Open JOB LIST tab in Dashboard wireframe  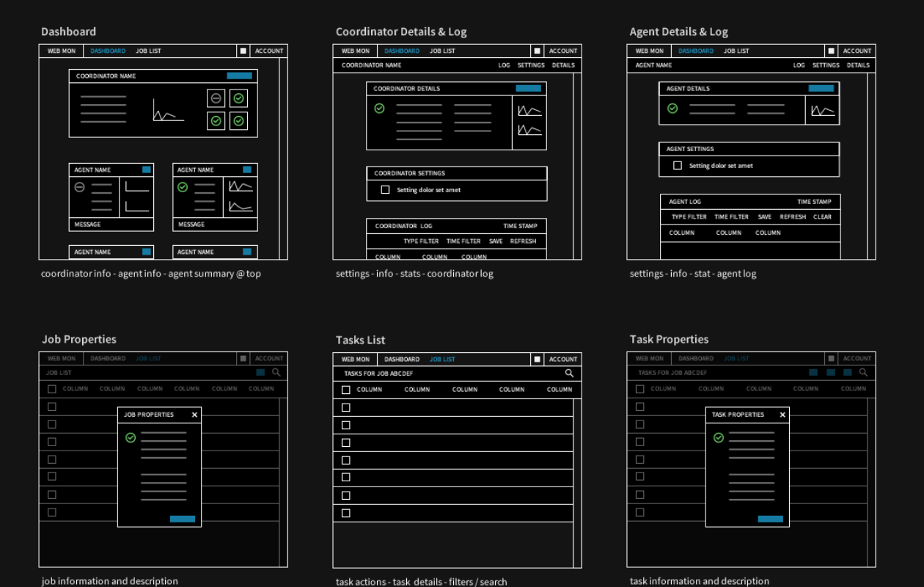148,51
